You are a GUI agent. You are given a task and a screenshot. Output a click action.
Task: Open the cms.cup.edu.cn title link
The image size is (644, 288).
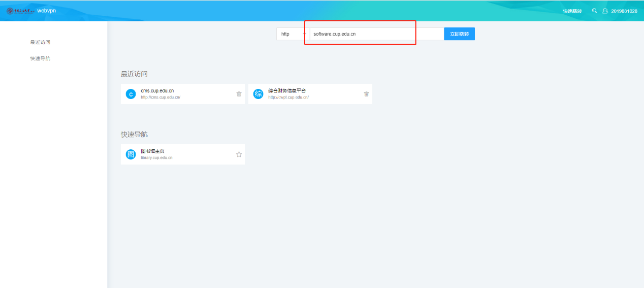click(157, 91)
